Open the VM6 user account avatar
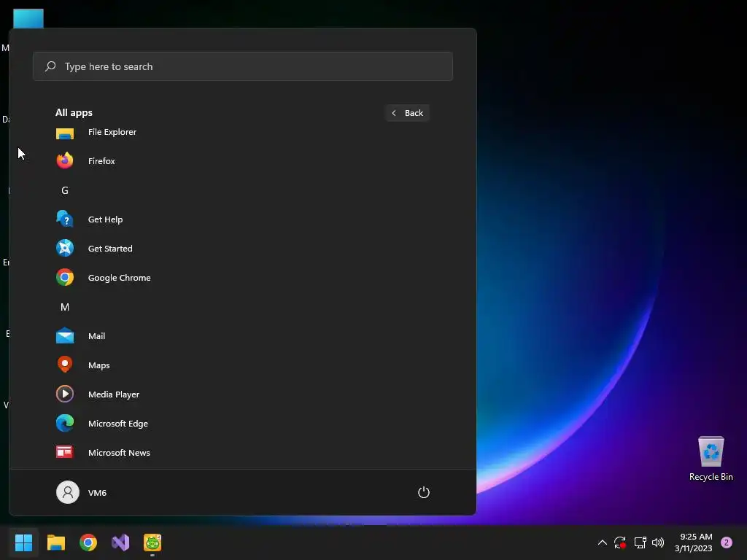This screenshot has width=747, height=560. (68, 492)
